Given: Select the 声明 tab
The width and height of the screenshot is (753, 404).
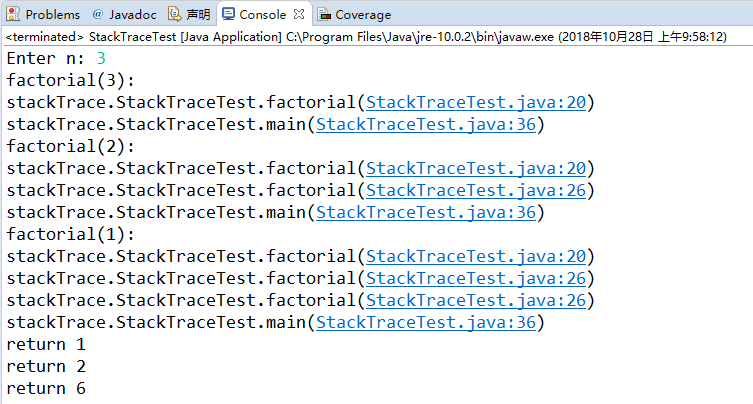Looking at the screenshot, I should coord(189,14).
